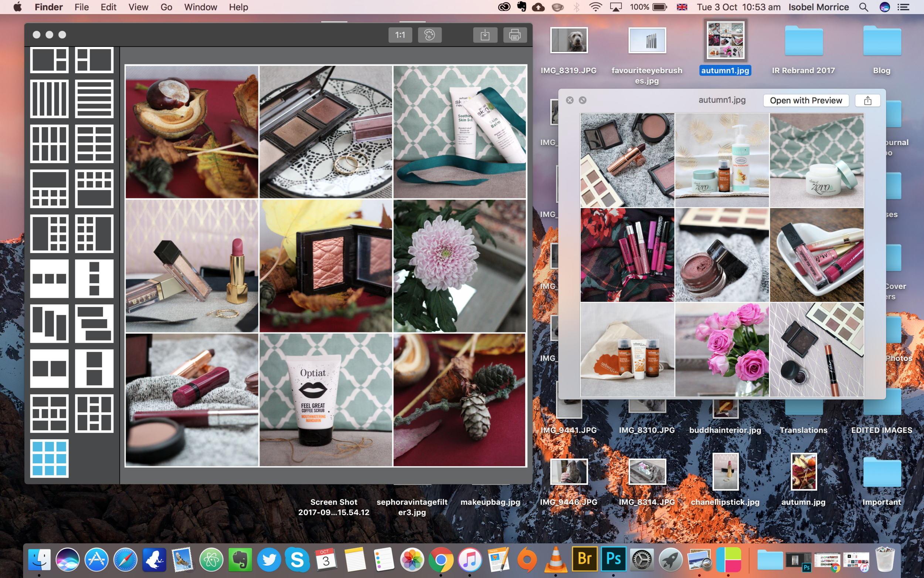Open the Go menu

pos(166,7)
